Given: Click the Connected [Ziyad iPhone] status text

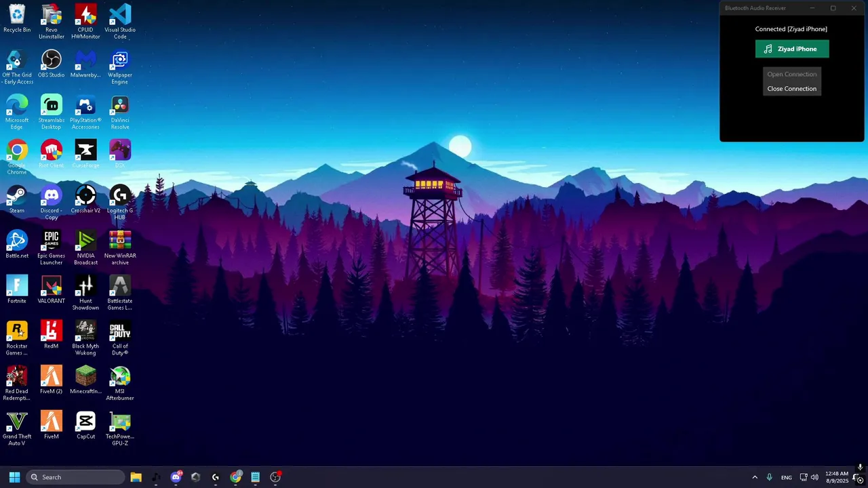Looking at the screenshot, I should coord(791,29).
